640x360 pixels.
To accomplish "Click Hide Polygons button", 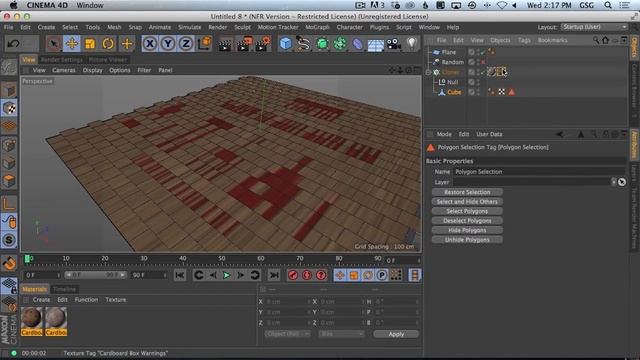I will tap(467, 230).
